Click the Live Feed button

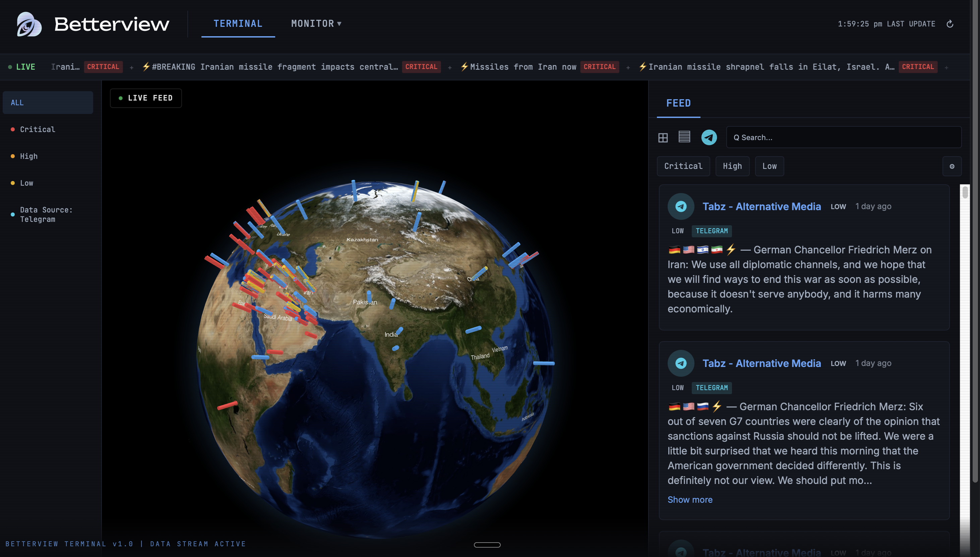[x=146, y=98]
